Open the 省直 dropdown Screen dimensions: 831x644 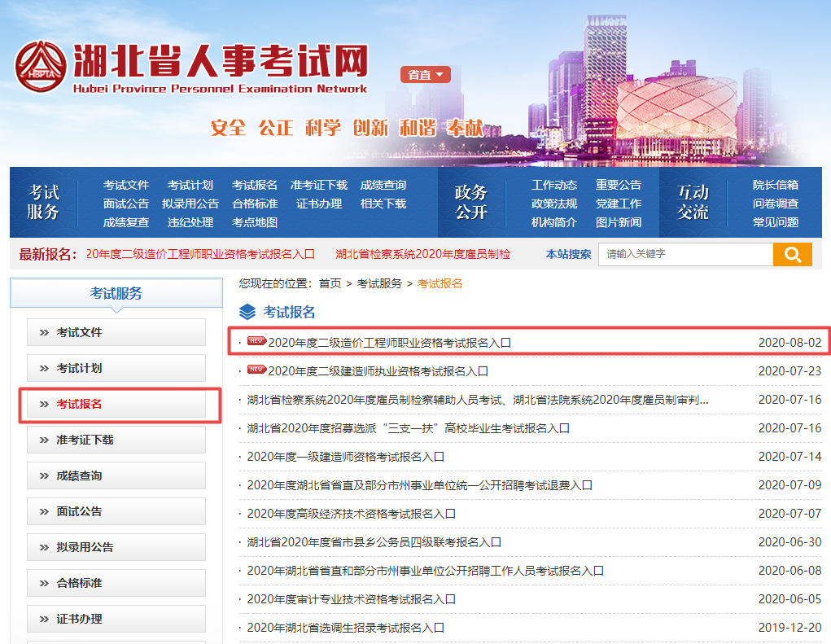[x=425, y=74]
